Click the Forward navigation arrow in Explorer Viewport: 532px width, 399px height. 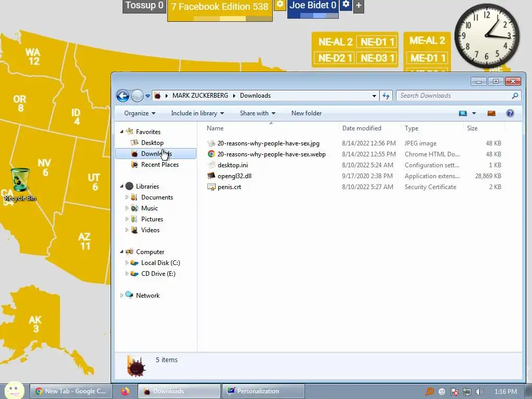coord(137,96)
